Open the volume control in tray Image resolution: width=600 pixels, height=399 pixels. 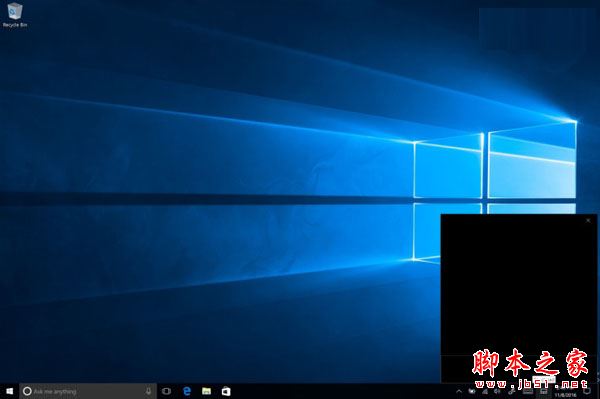(x=497, y=391)
